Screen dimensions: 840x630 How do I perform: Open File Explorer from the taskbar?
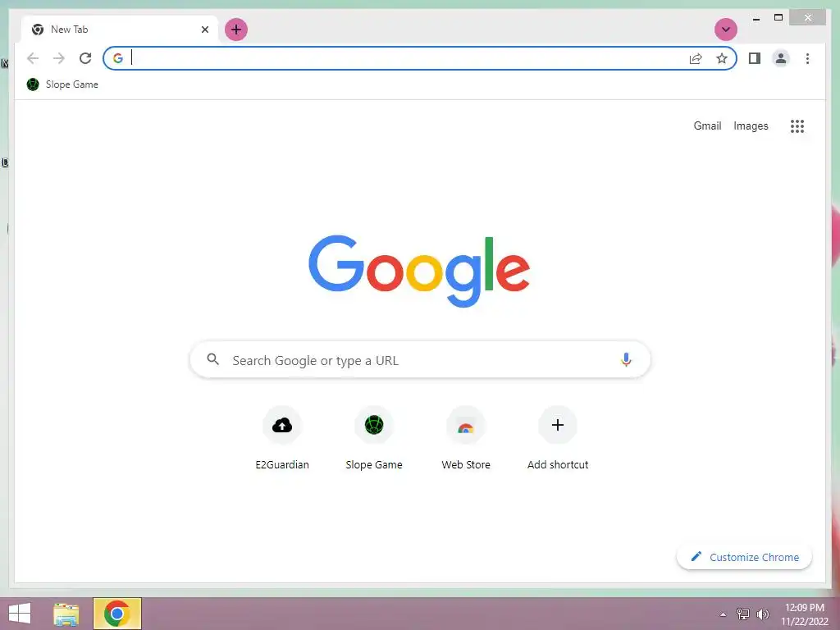pos(66,614)
